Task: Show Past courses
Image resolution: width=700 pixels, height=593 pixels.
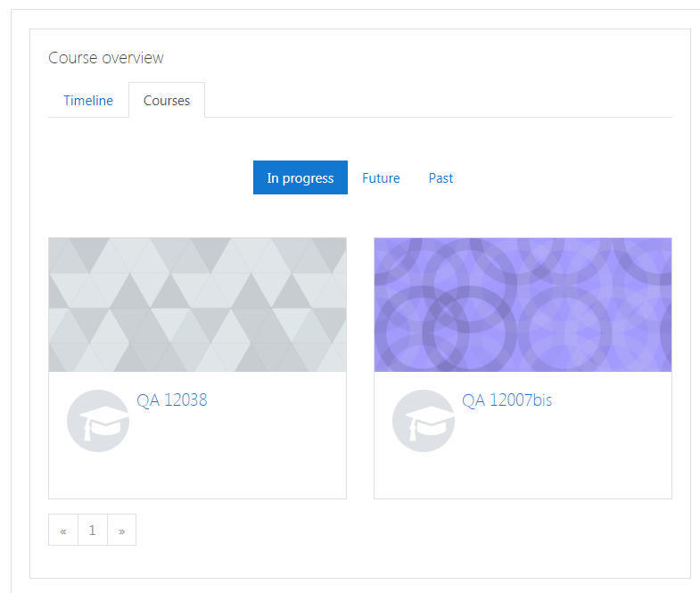Action: [441, 177]
